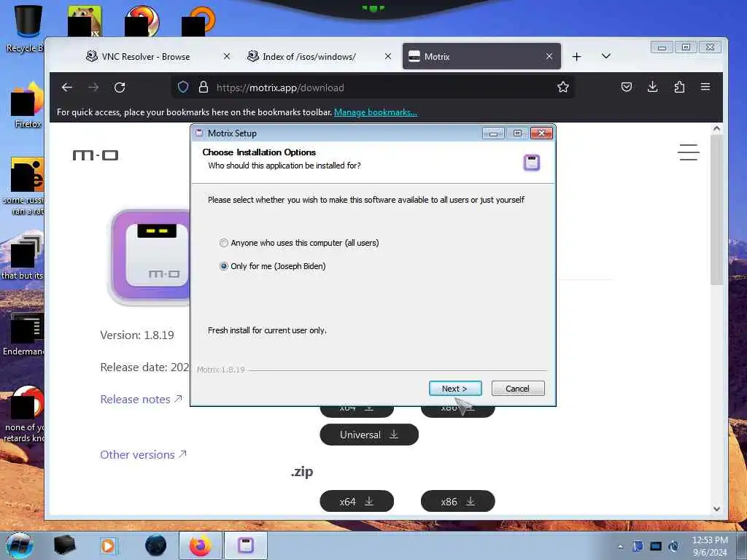Screen dimensions: 747x560
Task: Open a new Firefox tab
Action: [x=576, y=57]
